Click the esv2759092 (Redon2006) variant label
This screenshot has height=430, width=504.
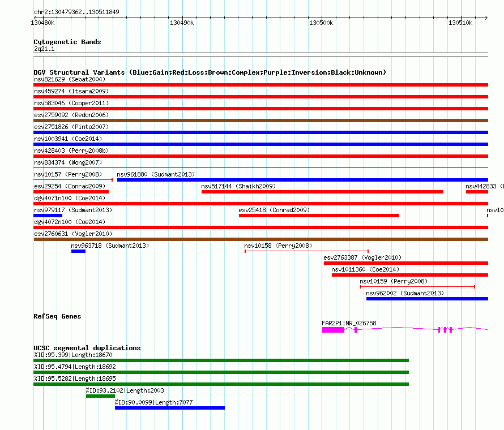71,115
